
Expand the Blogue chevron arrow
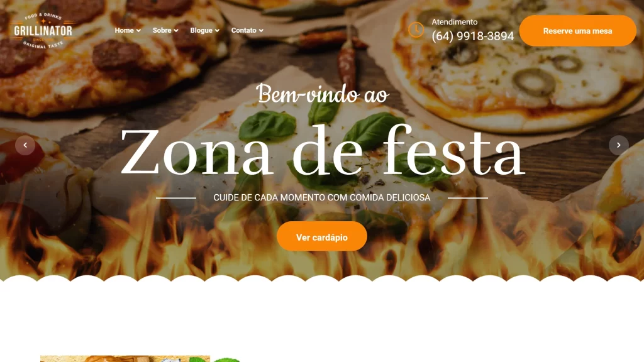(217, 31)
